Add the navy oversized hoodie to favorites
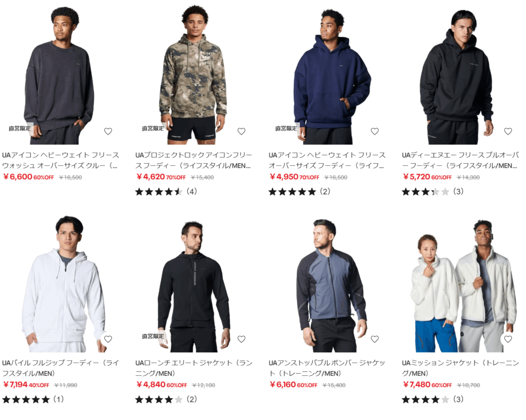Viewport: 526px width, 420px height. pyautogui.click(x=374, y=131)
